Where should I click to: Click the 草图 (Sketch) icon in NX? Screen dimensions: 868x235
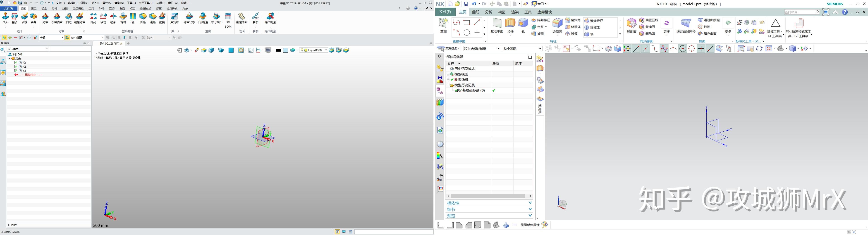click(x=443, y=26)
